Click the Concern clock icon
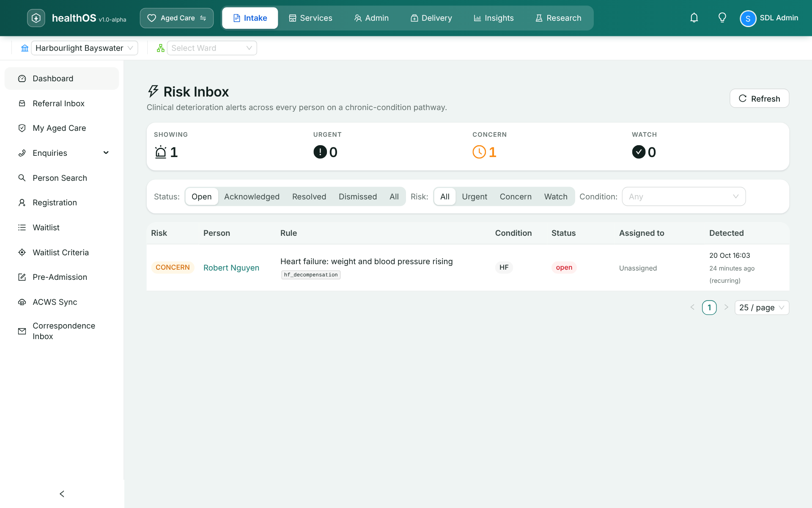The width and height of the screenshot is (812, 508). coord(479,152)
